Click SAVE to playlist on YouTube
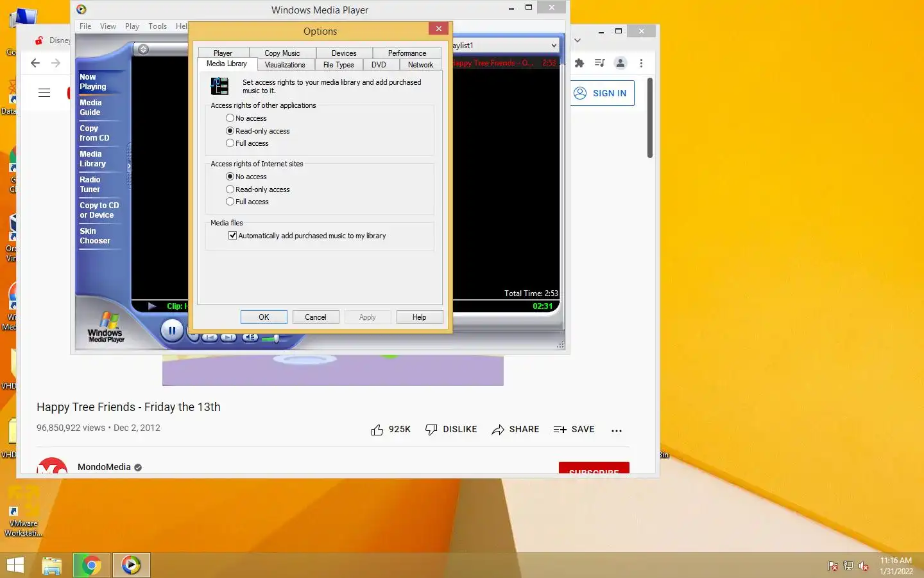Screen dimensions: 924x578 pos(574,430)
